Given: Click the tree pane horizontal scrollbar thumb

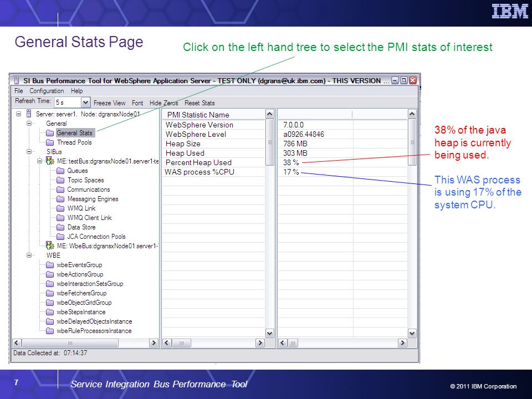Looking at the screenshot, I should click(70, 343).
